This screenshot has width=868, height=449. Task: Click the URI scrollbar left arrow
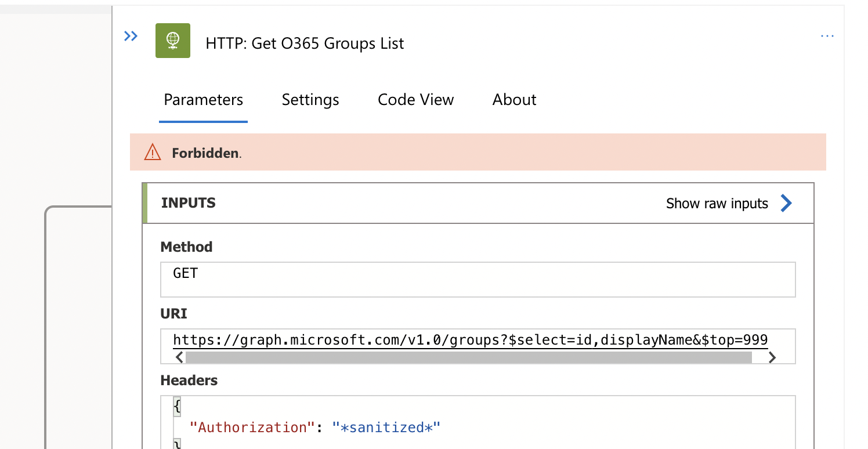tap(179, 357)
